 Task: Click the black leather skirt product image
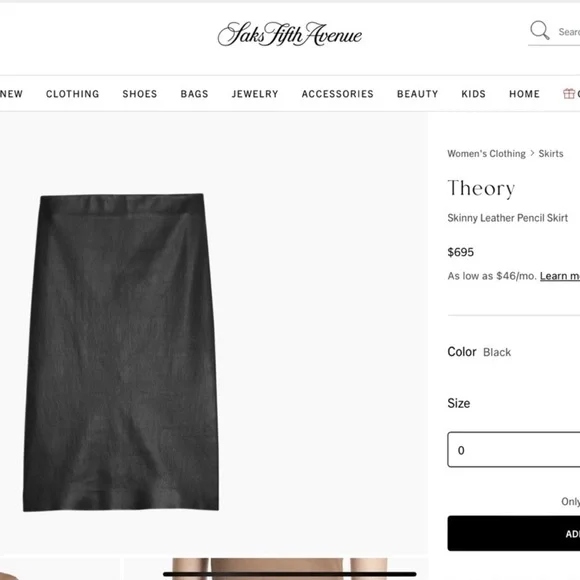pyautogui.click(x=121, y=352)
